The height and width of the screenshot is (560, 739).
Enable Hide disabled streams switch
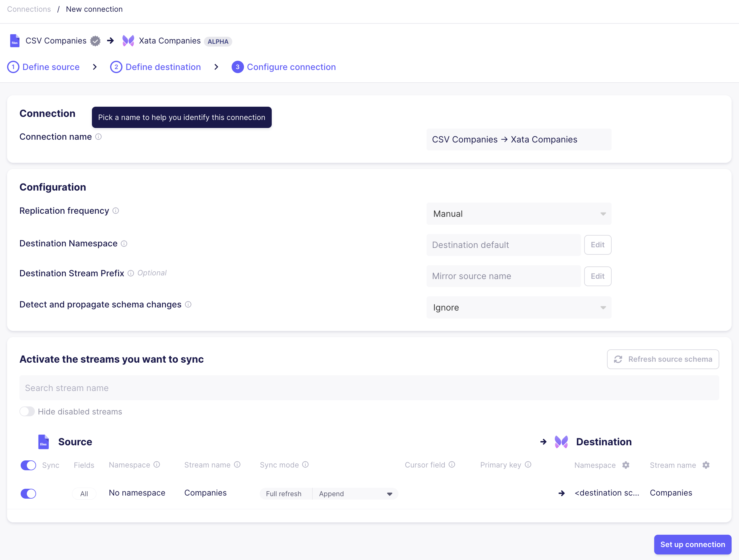pyautogui.click(x=27, y=411)
